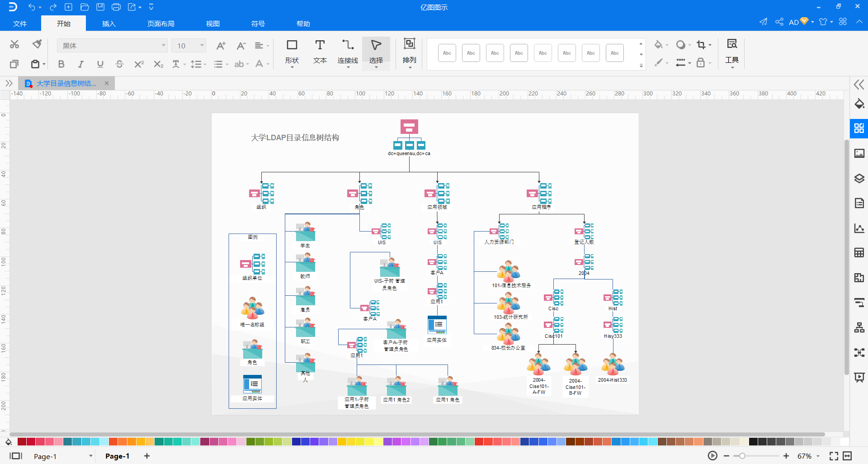The height and width of the screenshot is (464, 868).
Task: Open the chart panel in right sidebar
Action: 859,228
